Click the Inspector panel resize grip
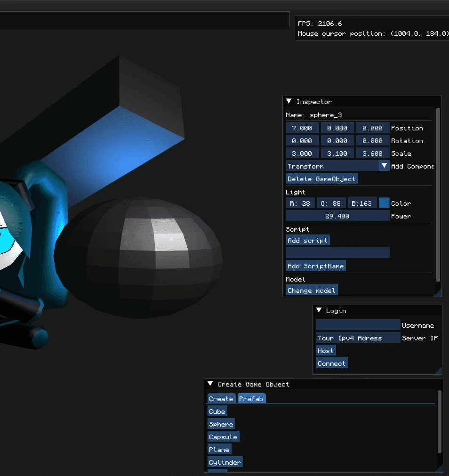This screenshot has height=476, width=449. click(438, 293)
